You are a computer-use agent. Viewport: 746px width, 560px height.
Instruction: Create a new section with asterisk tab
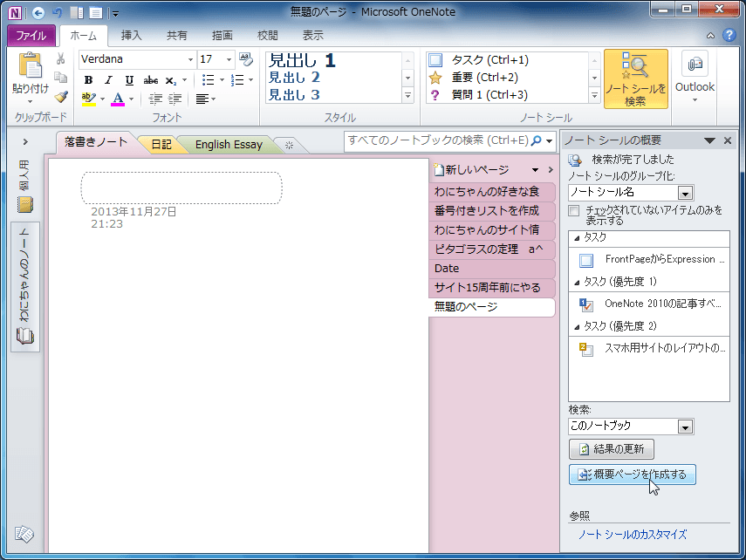click(x=289, y=145)
